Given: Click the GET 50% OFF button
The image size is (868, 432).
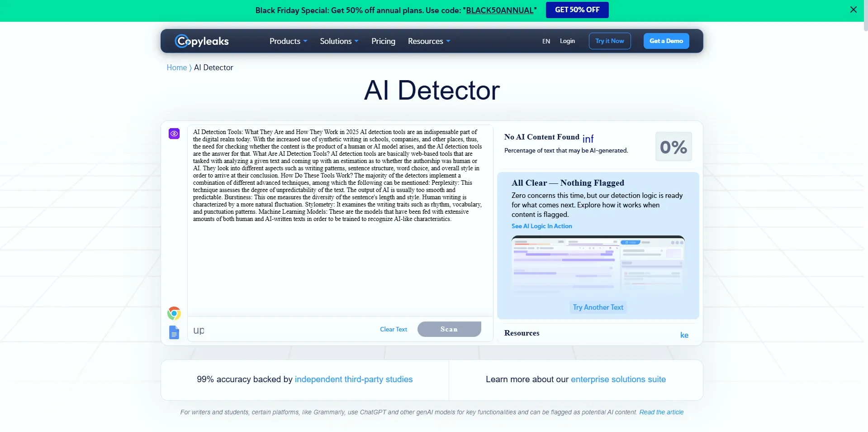Looking at the screenshot, I should pos(577,10).
